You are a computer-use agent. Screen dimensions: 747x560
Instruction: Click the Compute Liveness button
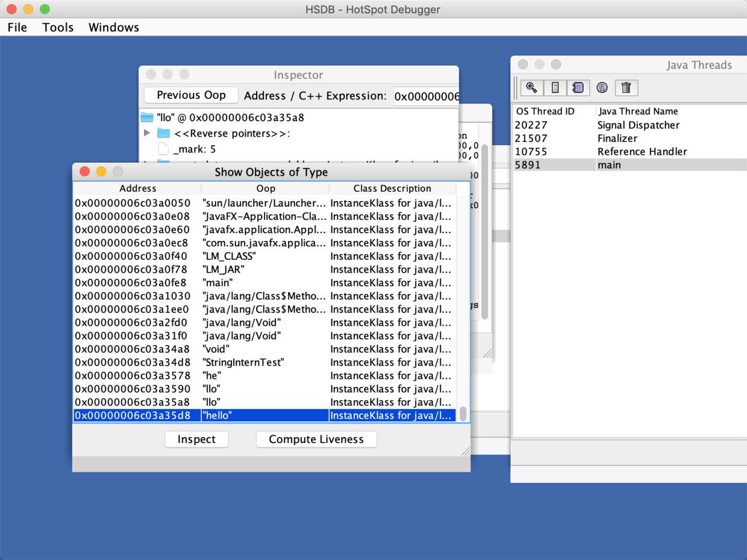click(x=316, y=439)
